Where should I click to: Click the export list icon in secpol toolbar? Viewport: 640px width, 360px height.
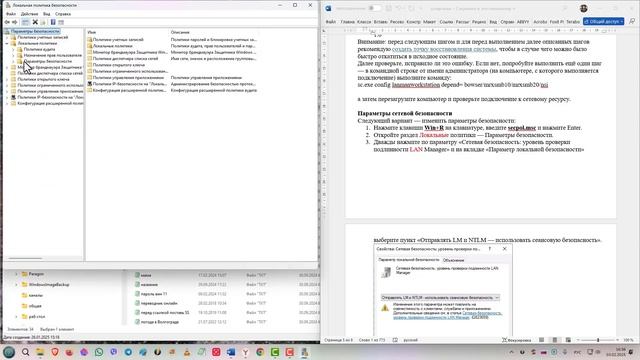[43, 22]
